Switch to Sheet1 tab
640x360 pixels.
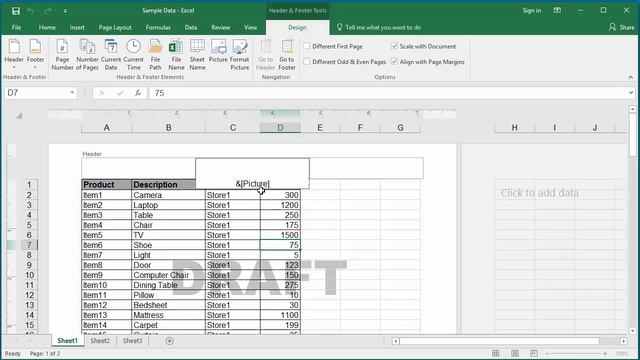tap(67, 341)
